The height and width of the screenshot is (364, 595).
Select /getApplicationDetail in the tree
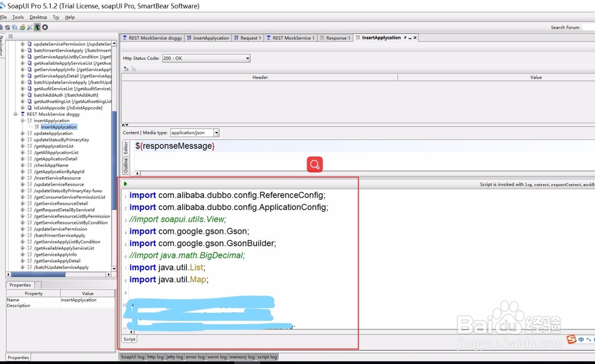point(55,159)
